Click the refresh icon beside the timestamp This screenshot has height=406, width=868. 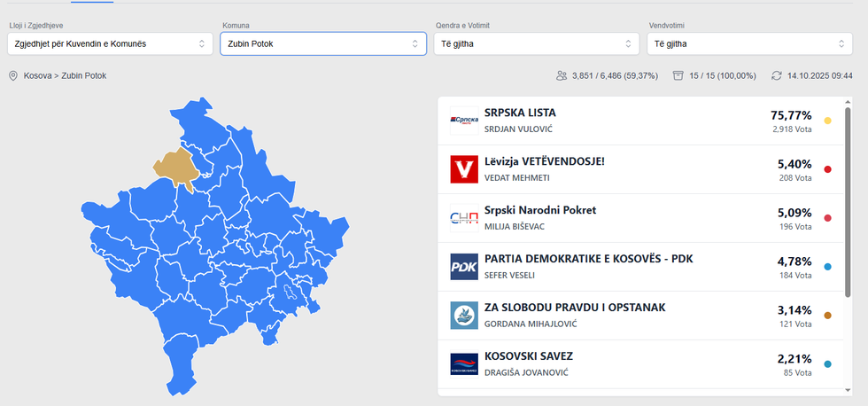click(x=777, y=76)
